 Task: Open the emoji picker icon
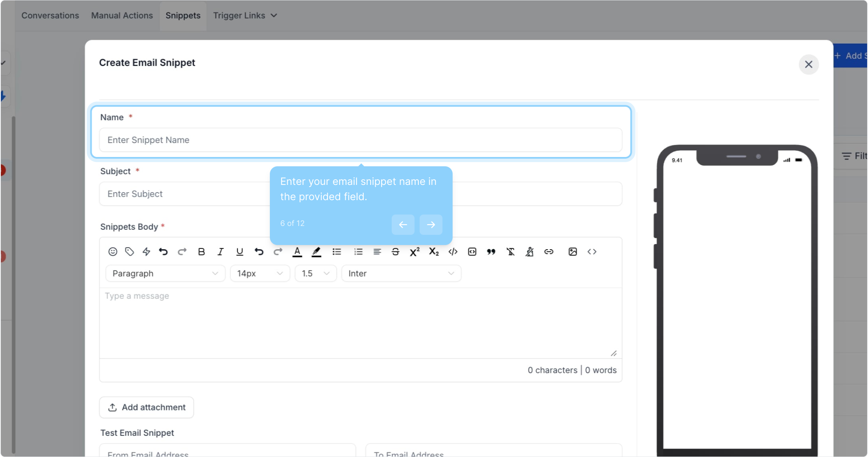point(113,252)
